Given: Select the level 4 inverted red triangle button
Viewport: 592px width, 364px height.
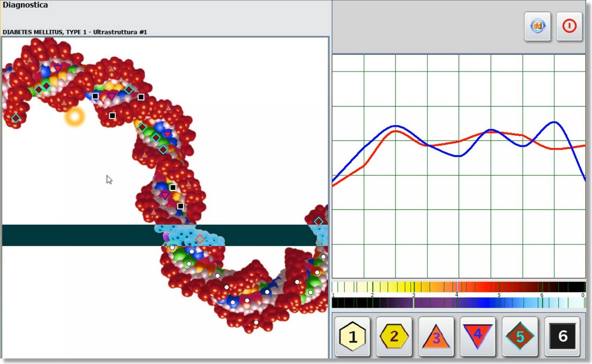Looking at the screenshot, I should click(x=478, y=336).
